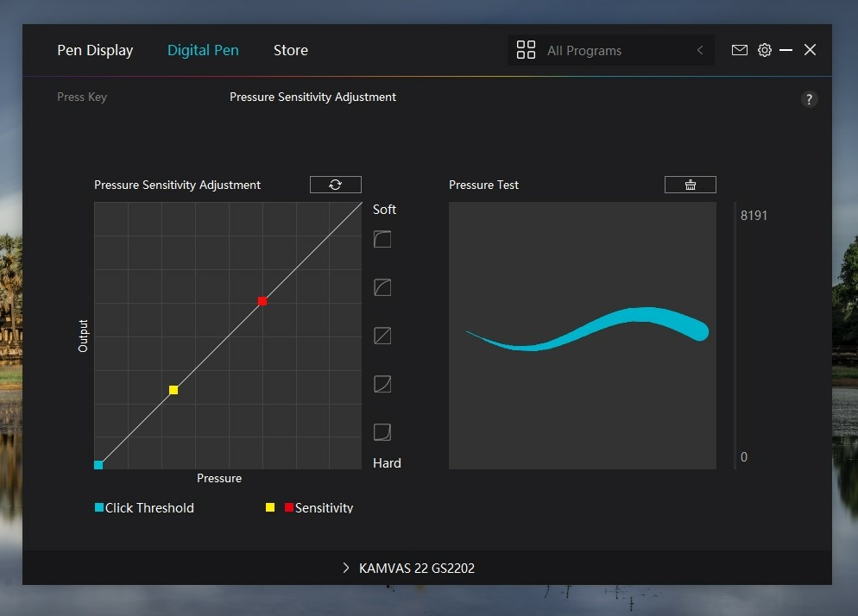Close the tablet driver window
This screenshot has height=616, width=858.
(x=810, y=50)
